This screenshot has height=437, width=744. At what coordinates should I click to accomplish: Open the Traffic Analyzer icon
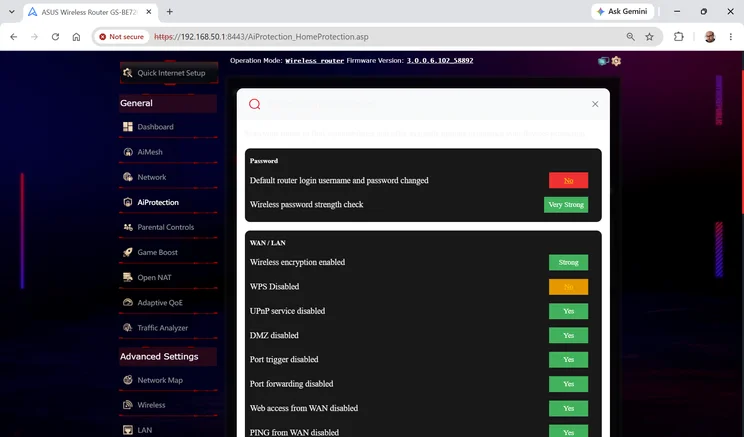[x=128, y=328]
